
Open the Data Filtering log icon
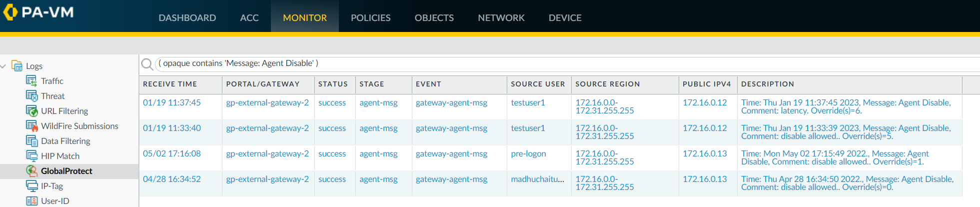pos(31,141)
